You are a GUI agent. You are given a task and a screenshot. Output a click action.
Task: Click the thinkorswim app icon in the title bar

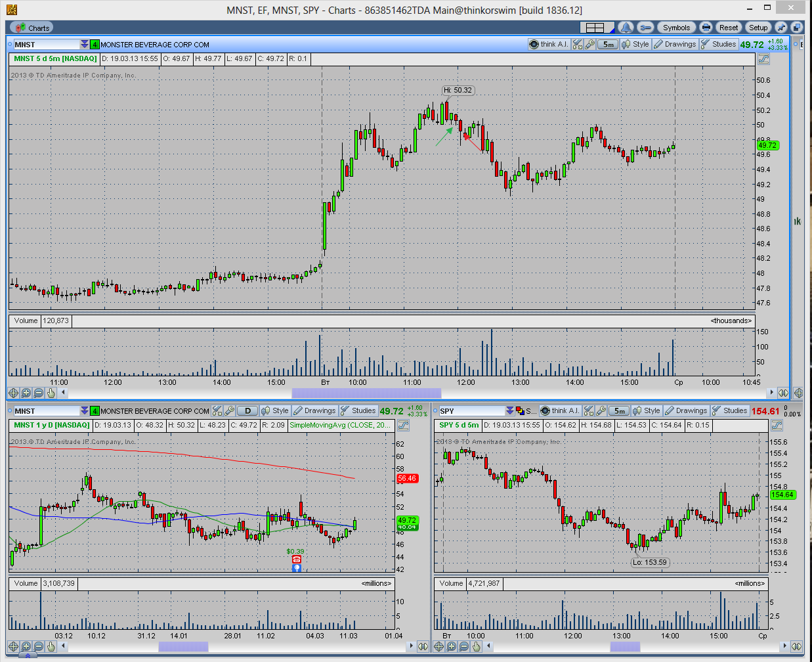click(11, 9)
